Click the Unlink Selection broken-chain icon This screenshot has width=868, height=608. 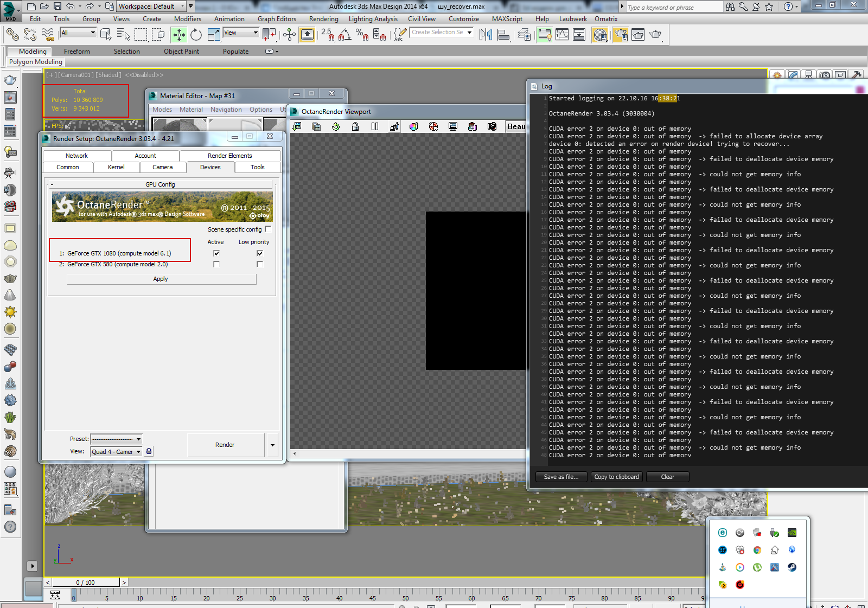click(30, 35)
